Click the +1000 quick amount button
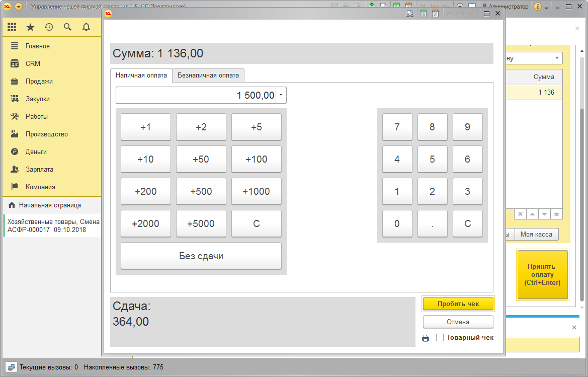Screen dimensions: 588x377 pos(257,191)
